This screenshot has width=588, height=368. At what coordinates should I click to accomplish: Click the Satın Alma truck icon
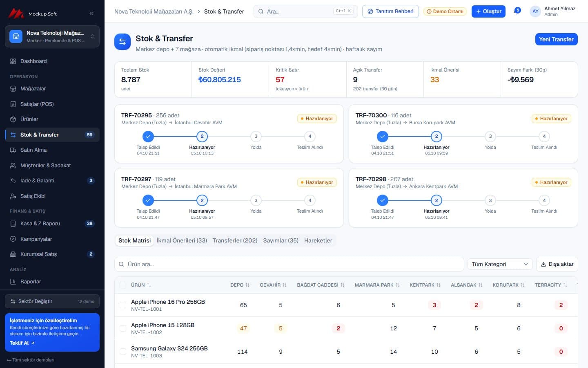tap(13, 150)
